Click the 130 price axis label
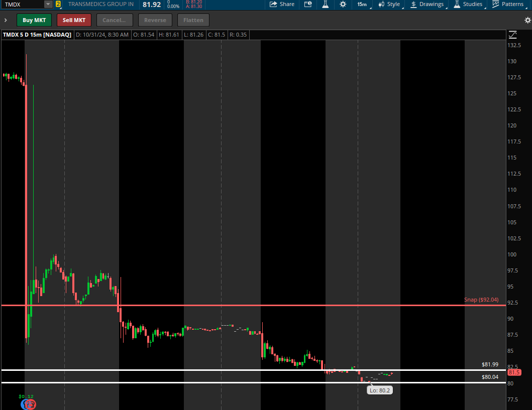532x410 pixels. click(x=512, y=61)
